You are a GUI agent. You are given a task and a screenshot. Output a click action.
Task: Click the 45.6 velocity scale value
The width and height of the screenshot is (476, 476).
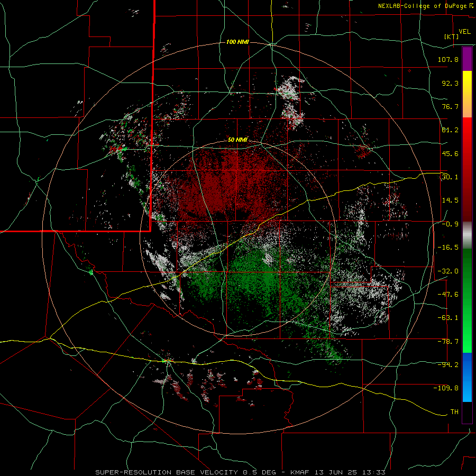(450, 153)
